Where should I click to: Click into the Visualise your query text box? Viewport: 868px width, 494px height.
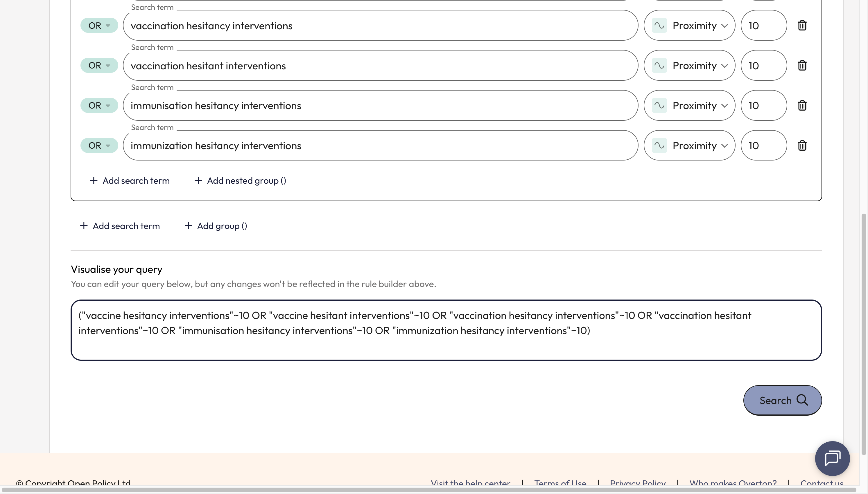(x=446, y=330)
